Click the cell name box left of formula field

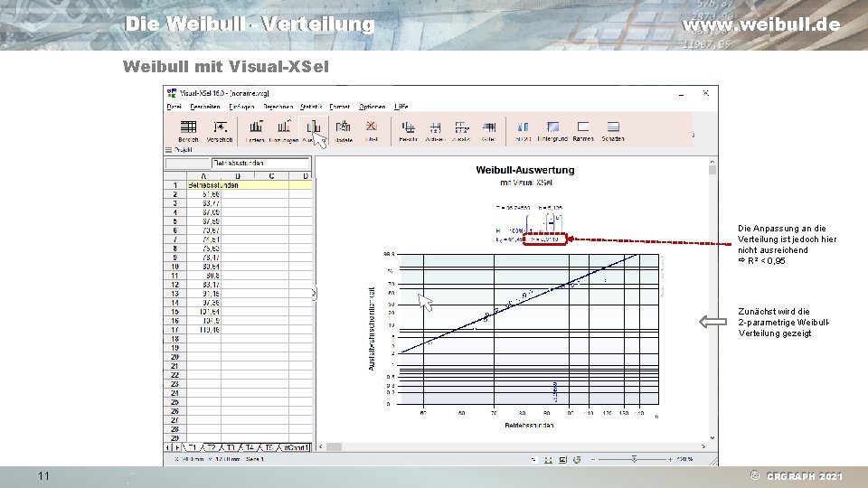[188, 164]
